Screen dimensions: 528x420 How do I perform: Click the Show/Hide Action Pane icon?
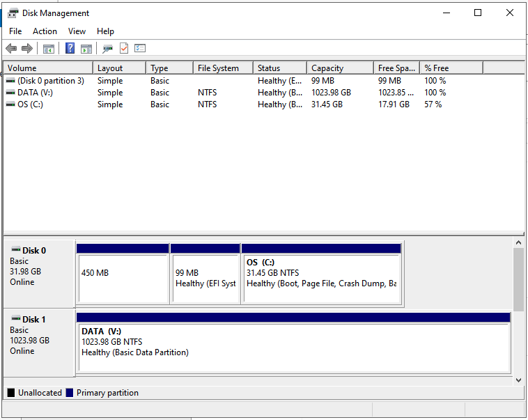click(x=86, y=48)
